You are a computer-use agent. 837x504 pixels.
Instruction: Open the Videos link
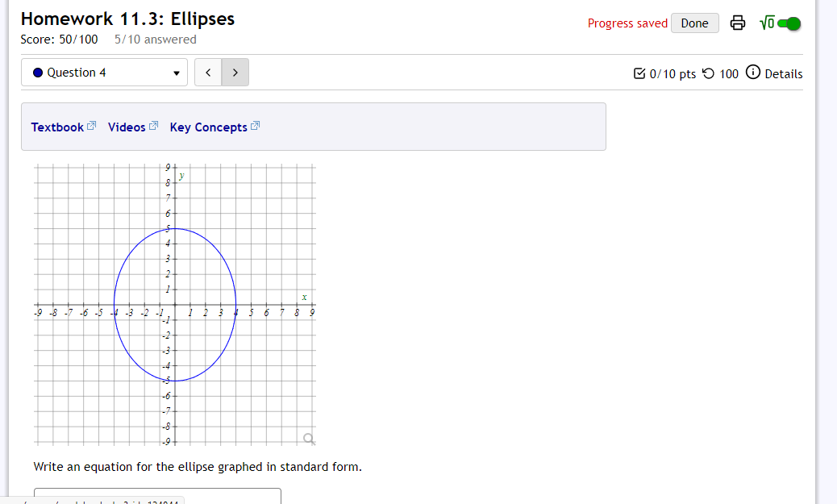[x=125, y=127]
